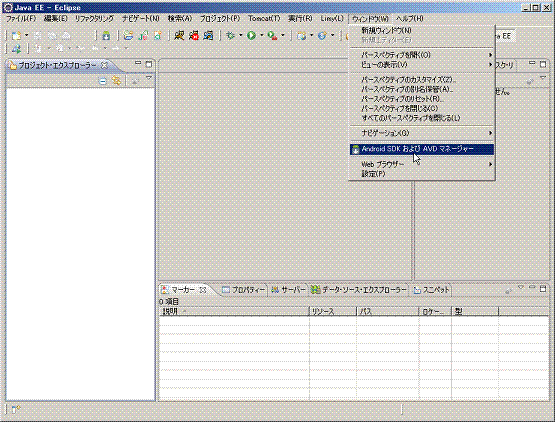Choose 設定(P) menu entry
This screenshot has width=555, height=422.
(422, 174)
